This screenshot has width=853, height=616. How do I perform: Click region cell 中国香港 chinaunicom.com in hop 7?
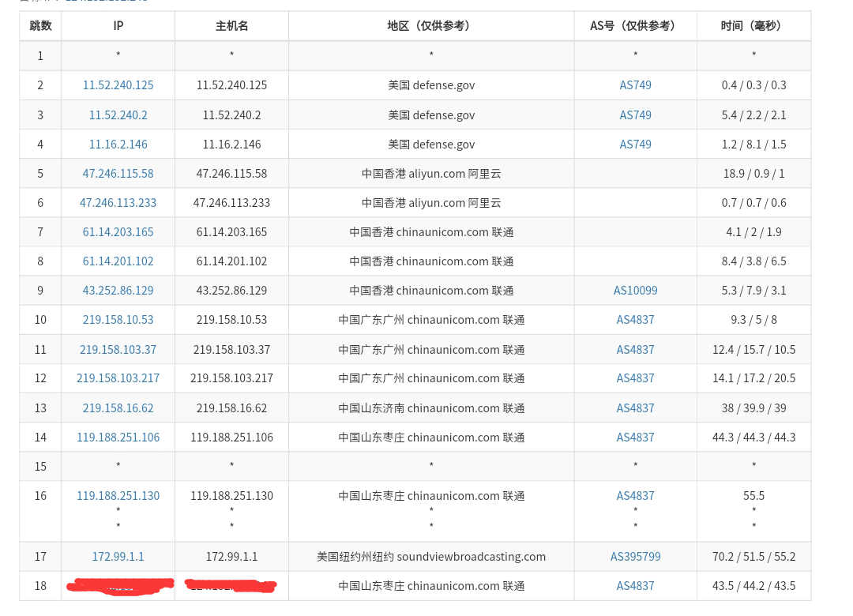pos(431,232)
